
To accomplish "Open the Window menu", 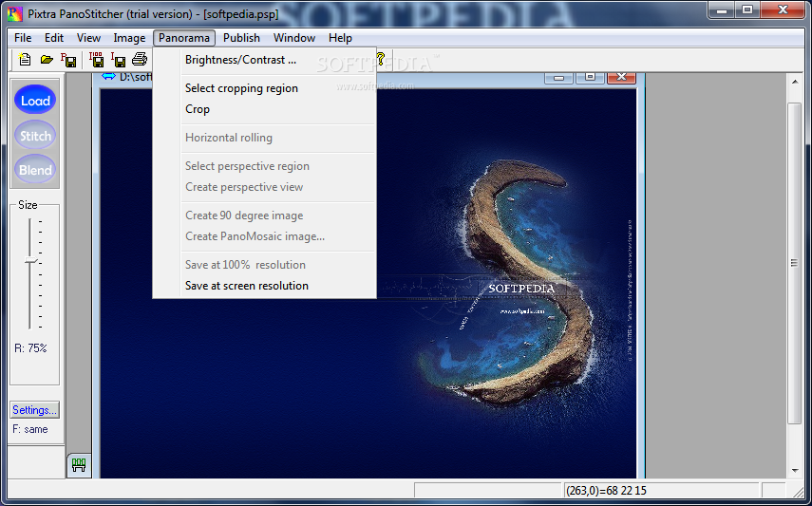I will click(294, 38).
